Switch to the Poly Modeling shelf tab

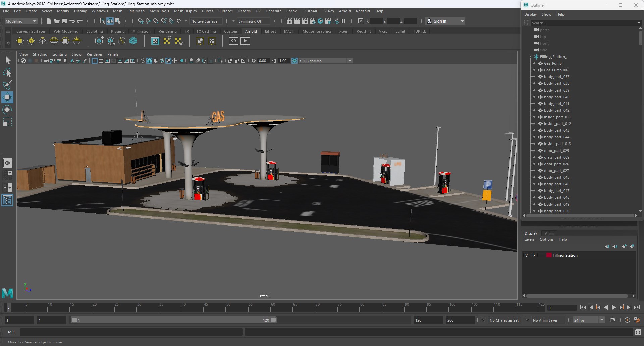point(66,31)
